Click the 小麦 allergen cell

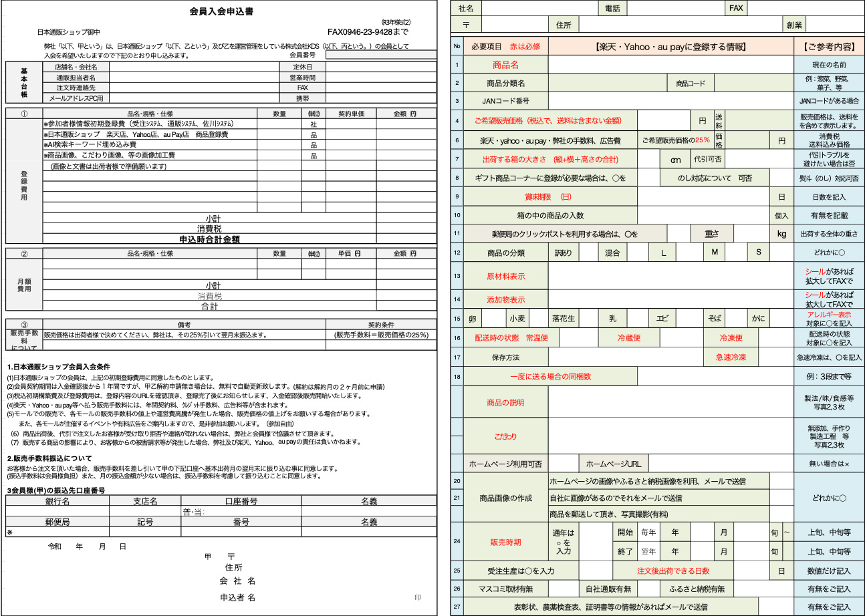(x=518, y=319)
